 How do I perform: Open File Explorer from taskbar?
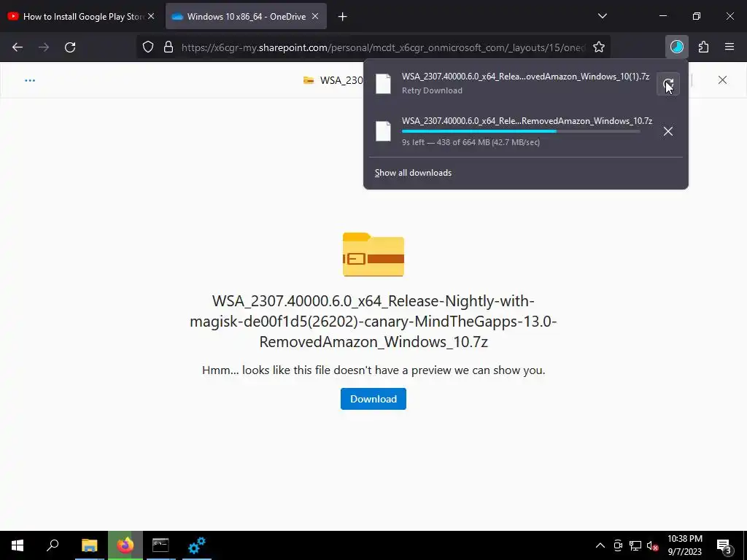tap(89, 545)
